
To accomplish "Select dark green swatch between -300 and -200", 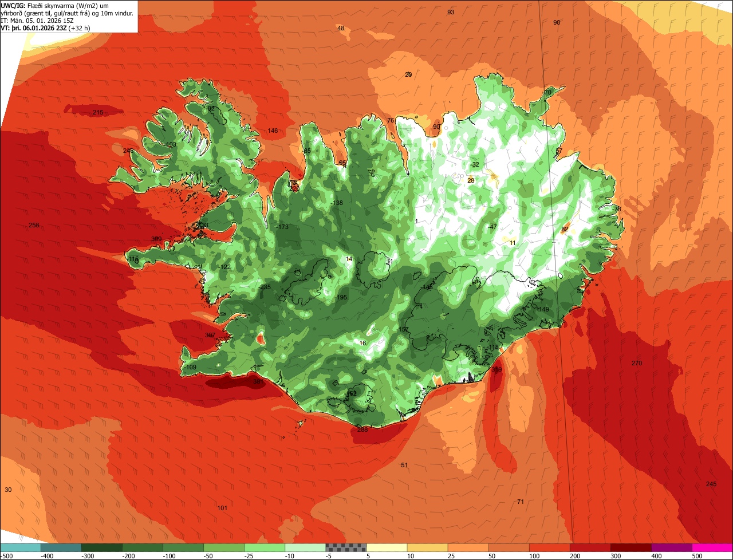I will (101, 547).
